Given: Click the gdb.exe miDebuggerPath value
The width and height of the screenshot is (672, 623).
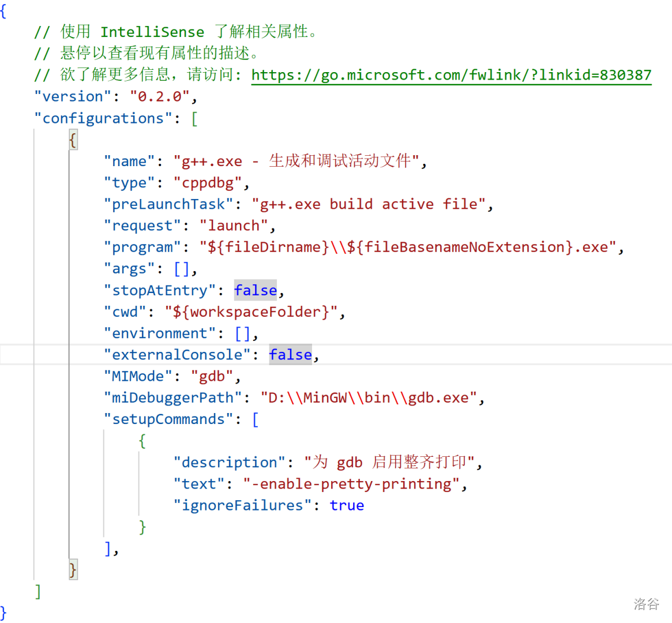Looking at the screenshot, I should pyautogui.click(x=369, y=398).
